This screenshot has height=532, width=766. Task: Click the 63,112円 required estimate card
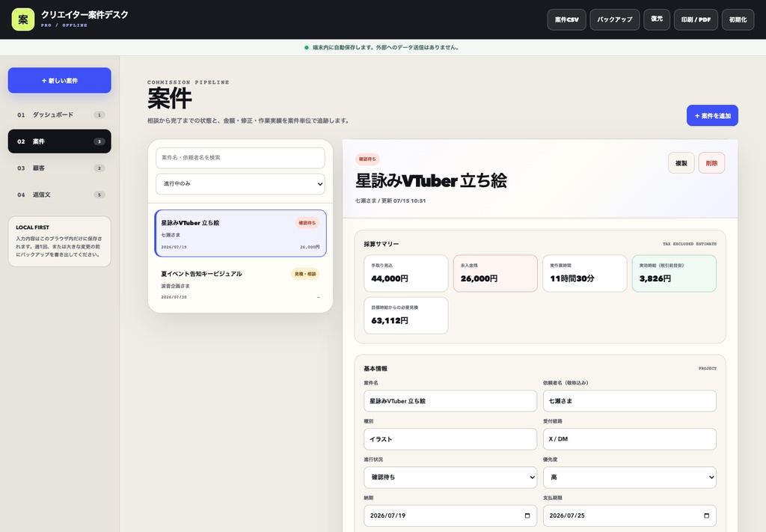point(406,316)
